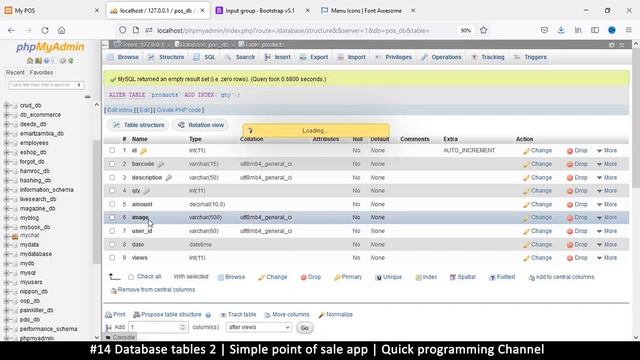This screenshot has height=360, width=640.
Task: Expand crud_db database in tree
Action: [7, 105]
